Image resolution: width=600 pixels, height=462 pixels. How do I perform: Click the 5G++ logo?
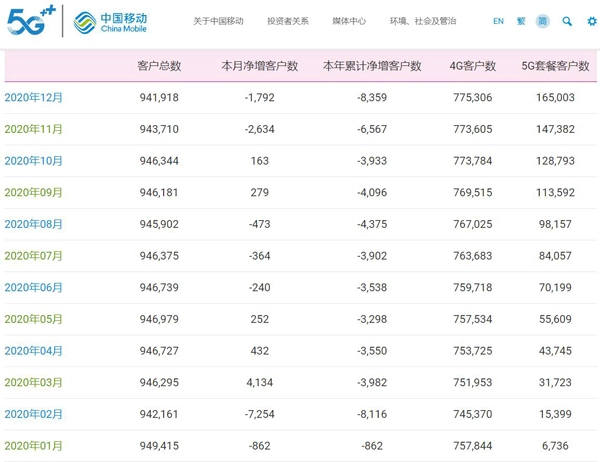31,21
